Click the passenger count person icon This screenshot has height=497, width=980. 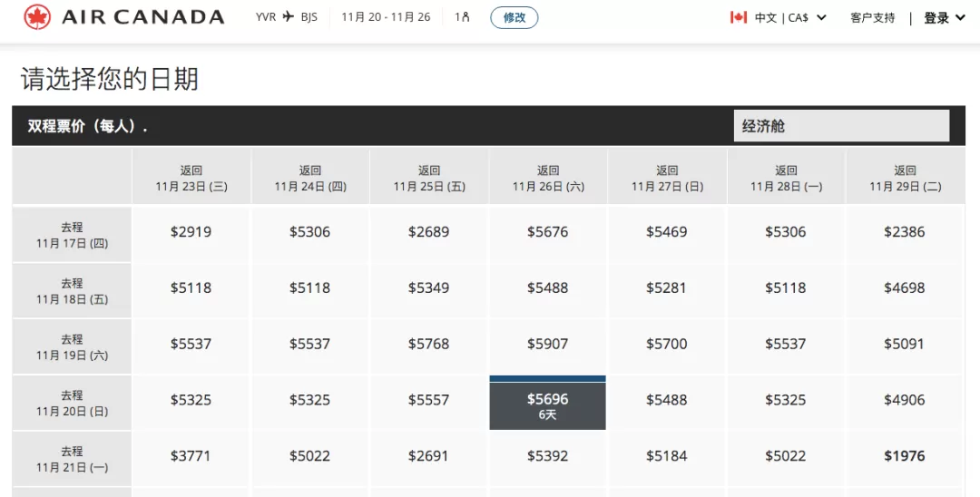click(465, 17)
